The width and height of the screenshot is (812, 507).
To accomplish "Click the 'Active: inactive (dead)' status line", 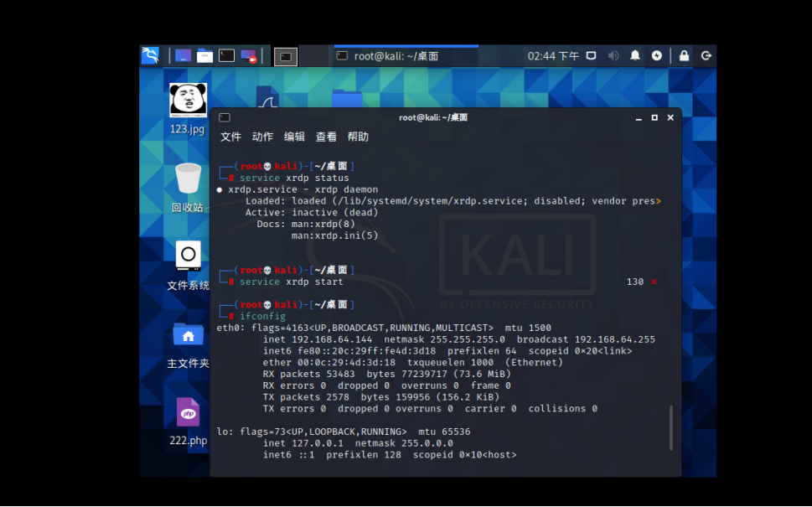I will (x=312, y=212).
